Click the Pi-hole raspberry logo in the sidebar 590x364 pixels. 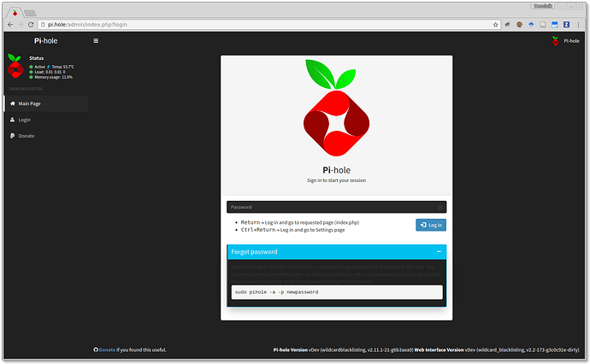pyautogui.click(x=15, y=67)
